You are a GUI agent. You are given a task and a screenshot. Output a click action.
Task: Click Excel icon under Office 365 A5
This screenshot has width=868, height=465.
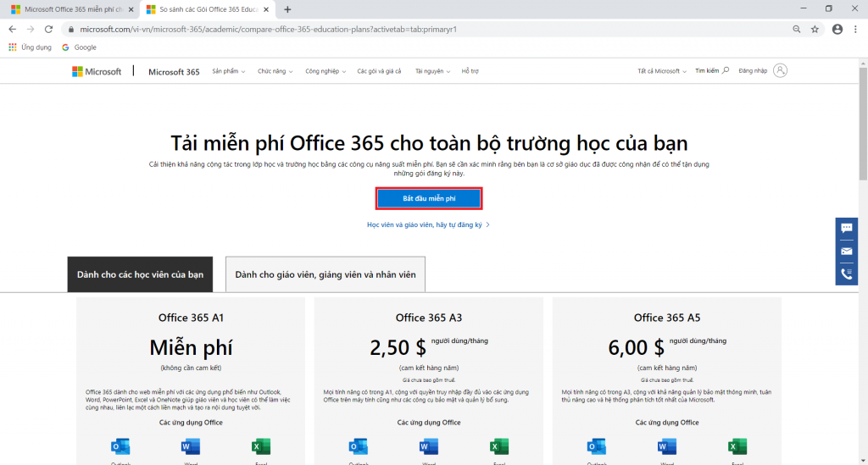coord(737,446)
